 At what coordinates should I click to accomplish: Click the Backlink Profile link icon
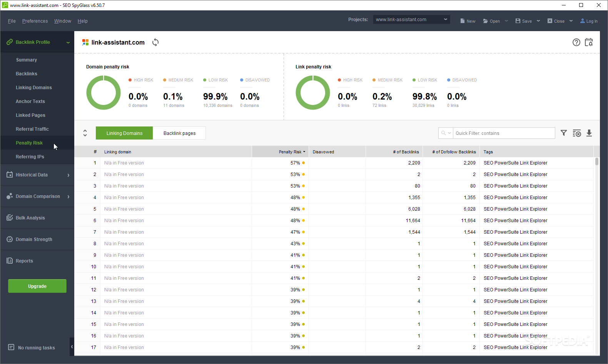(10, 42)
